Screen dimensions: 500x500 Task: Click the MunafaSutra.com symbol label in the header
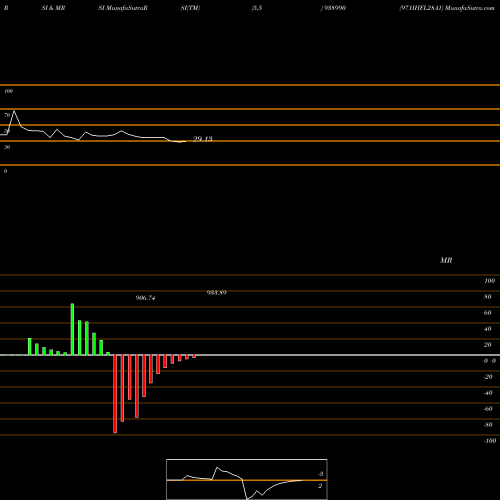(x=447, y=8)
